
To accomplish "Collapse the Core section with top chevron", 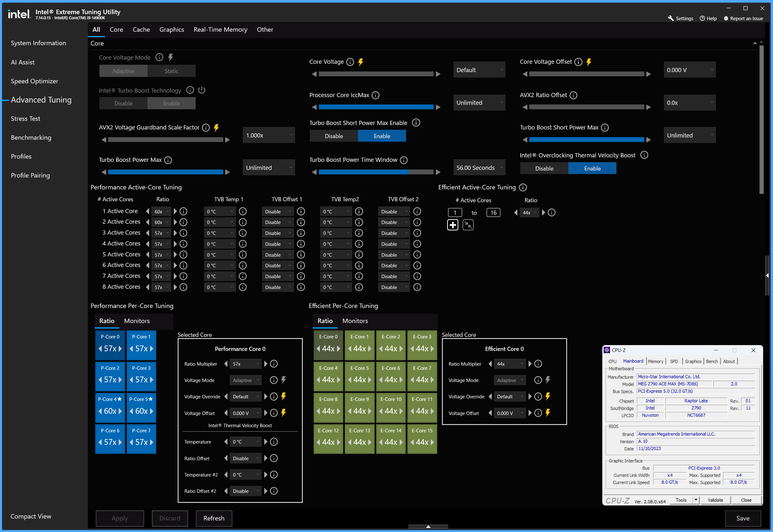I will (755, 43).
